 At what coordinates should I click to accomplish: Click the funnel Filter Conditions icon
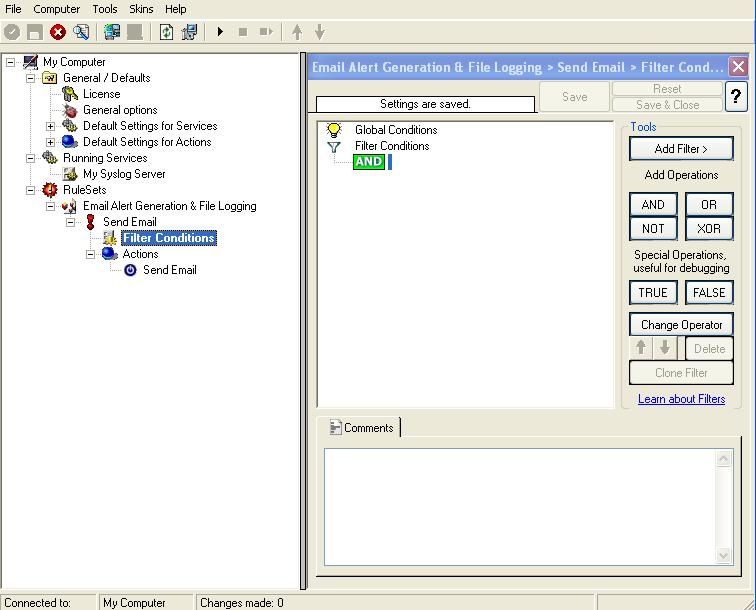pos(334,146)
